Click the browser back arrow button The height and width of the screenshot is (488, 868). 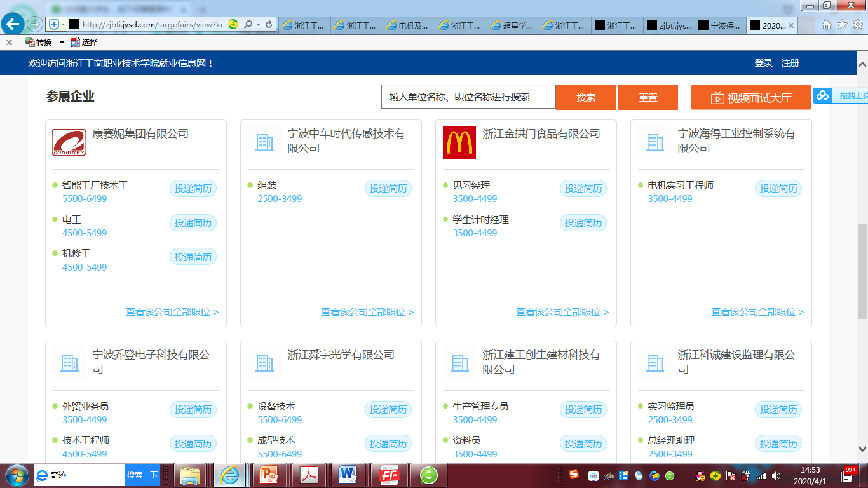click(13, 24)
